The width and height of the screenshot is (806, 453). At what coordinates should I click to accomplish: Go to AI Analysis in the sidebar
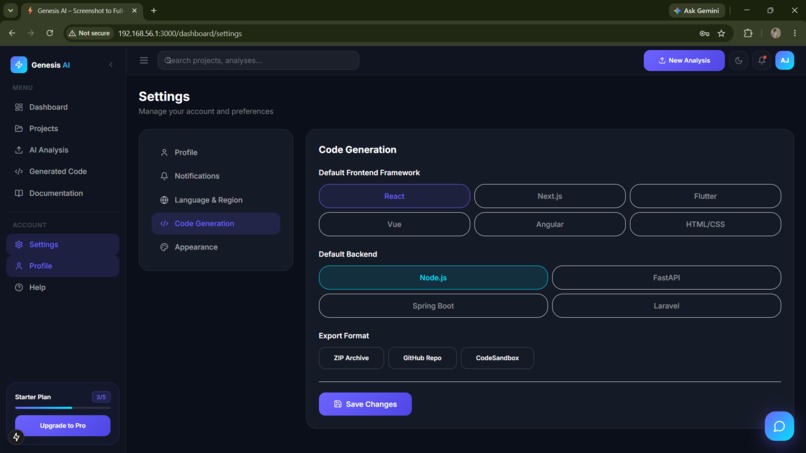point(63,150)
